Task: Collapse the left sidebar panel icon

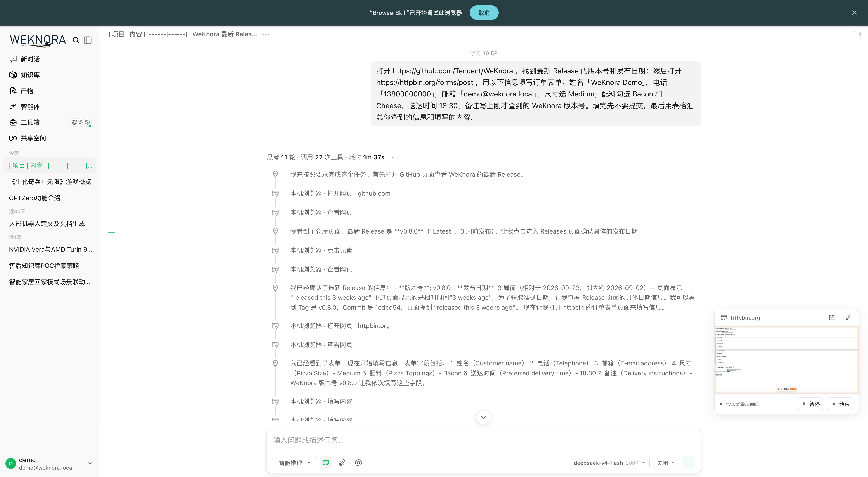Action: 88,40
